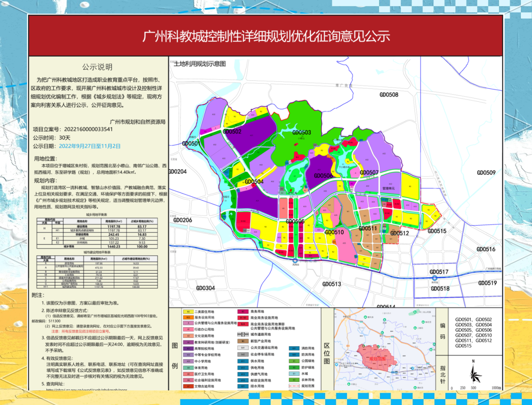Click the GD0304 map unit label
This screenshot has width=532, height=405.
pos(205,288)
